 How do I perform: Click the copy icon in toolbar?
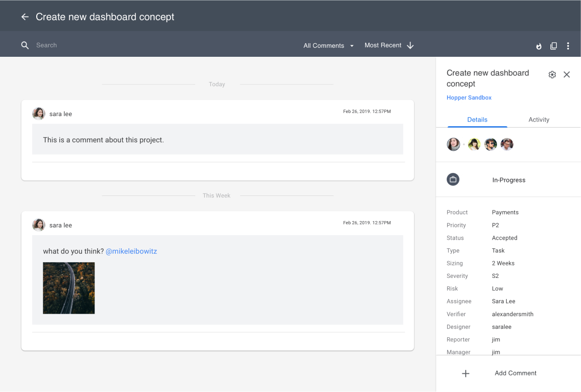click(553, 46)
